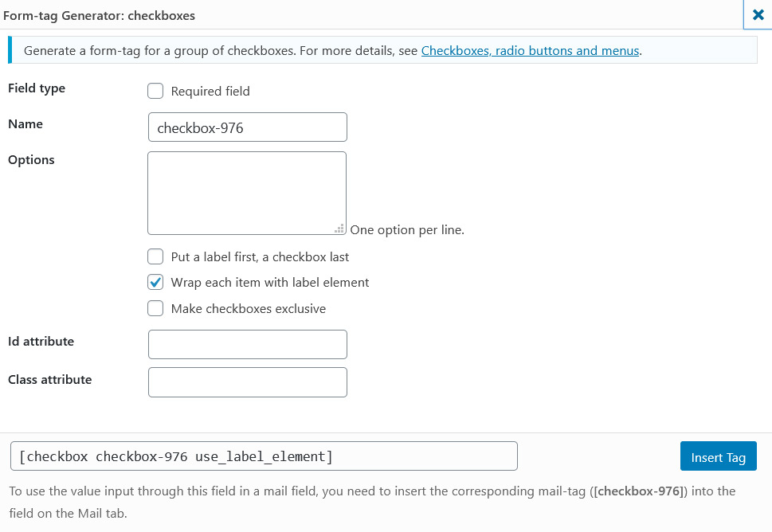
Task: Tick the Required field checkbox
Action: coord(155,91)
